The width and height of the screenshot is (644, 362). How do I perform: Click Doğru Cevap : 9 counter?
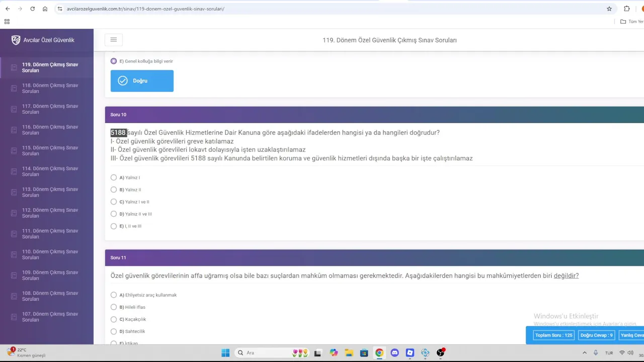tap(597, 335)
